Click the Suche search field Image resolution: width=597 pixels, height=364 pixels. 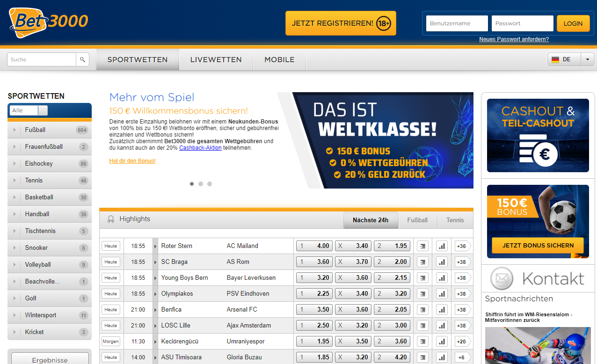[x=42, y=59]
